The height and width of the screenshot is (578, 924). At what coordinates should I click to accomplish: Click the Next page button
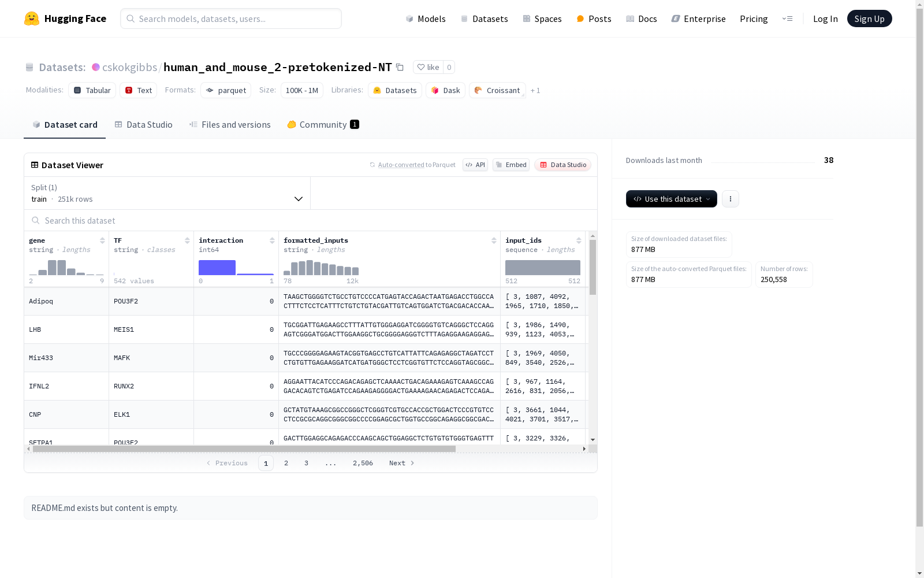pos(401,463)
